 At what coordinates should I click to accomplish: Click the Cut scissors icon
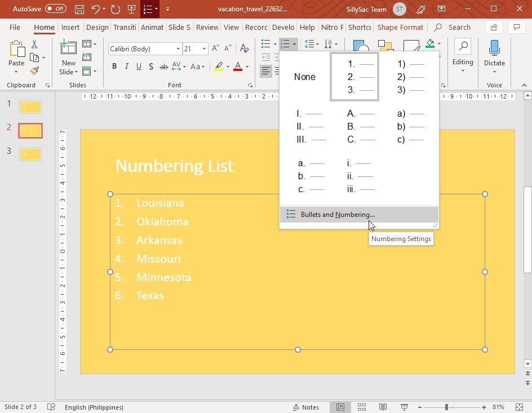(x=34, y=45)
